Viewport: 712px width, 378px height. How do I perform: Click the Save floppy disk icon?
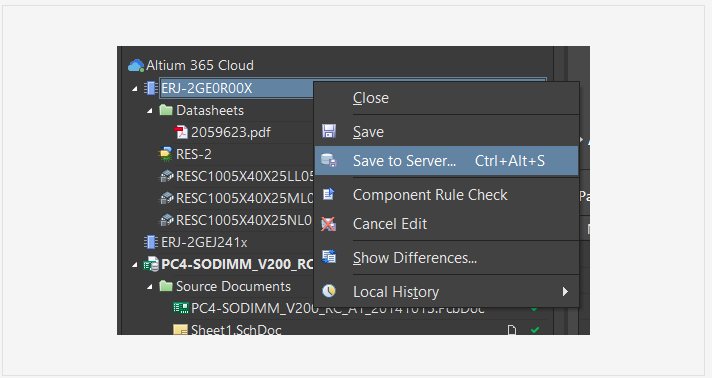point(329,131)
